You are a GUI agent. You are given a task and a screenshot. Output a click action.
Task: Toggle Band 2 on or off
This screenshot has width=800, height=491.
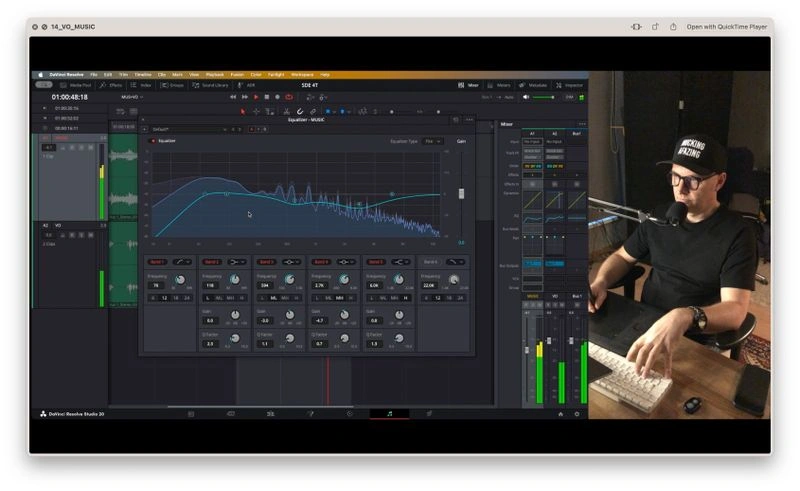(212, 262)
